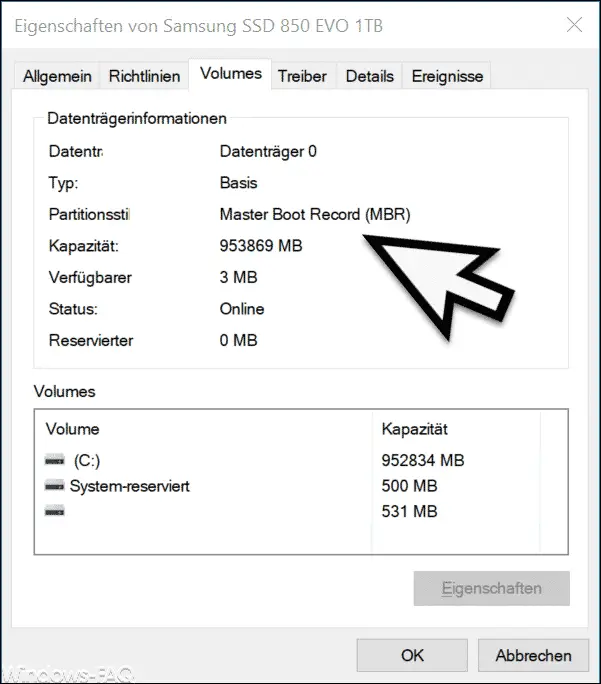Screen dimensions: 601x684
Task: Open the Treiber tab
Action: point(302,76)
